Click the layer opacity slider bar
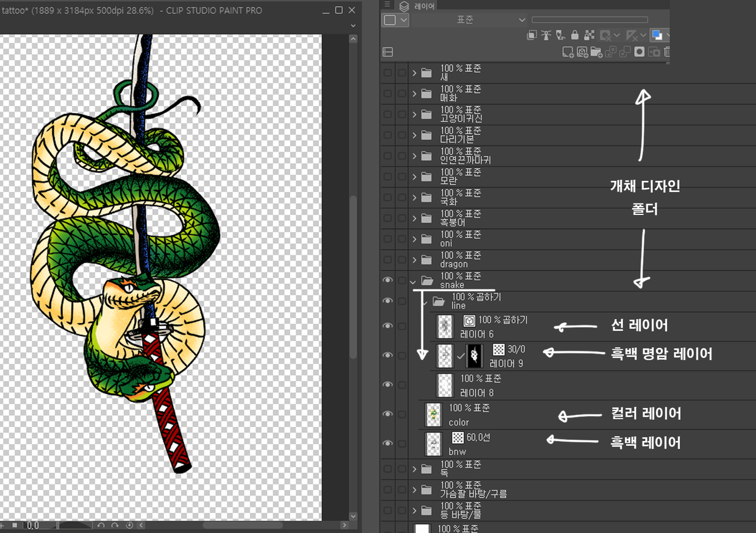756x533 pixels. (589, 20)
